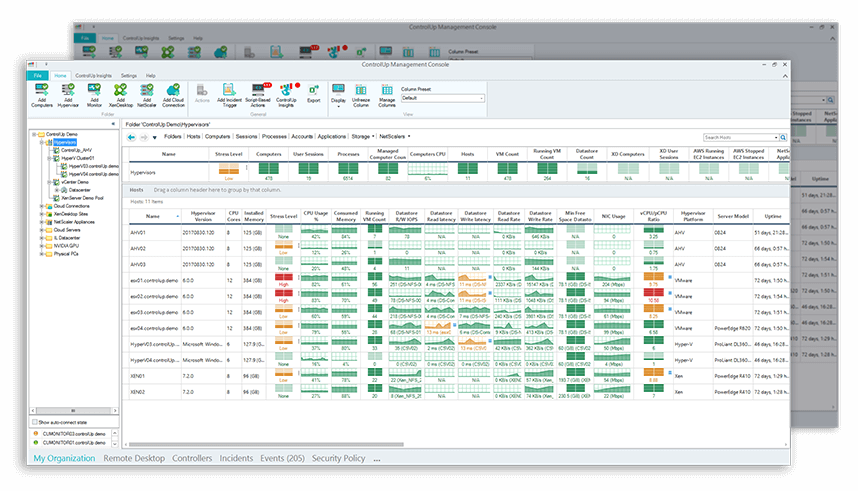858x491 pixels.
Task: Click the XEN02 host row name
Action: pyautogui.click(x=137, y=392)
